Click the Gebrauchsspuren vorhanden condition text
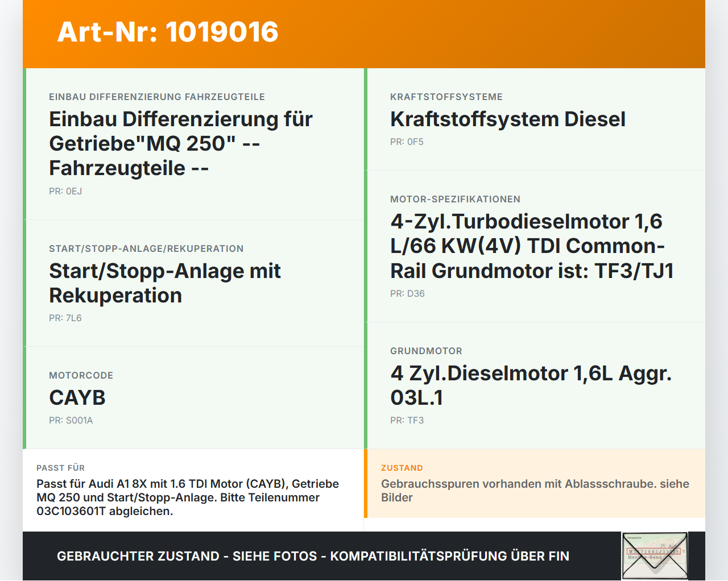The image size is (728, 581). click(x=535, y=491)
